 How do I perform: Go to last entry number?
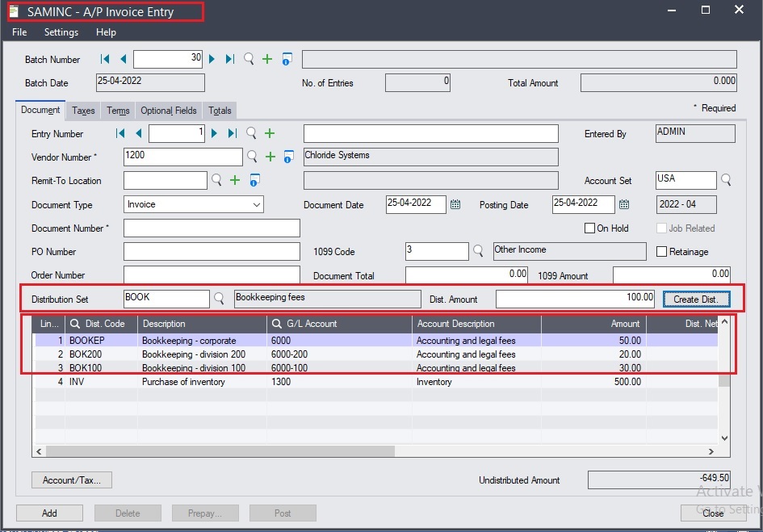click(233, 133)
